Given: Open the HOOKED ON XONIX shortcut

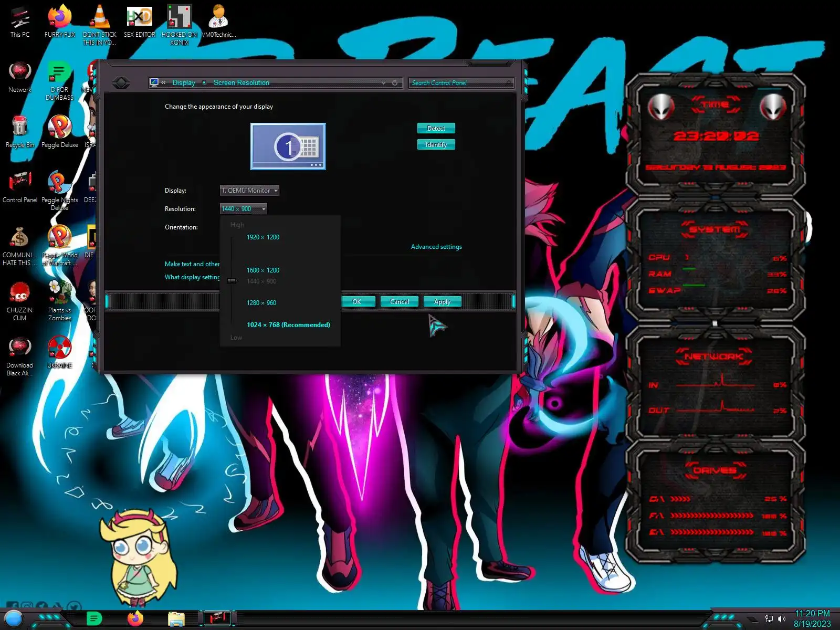Looking at the screenshot, I should [179, 25].
